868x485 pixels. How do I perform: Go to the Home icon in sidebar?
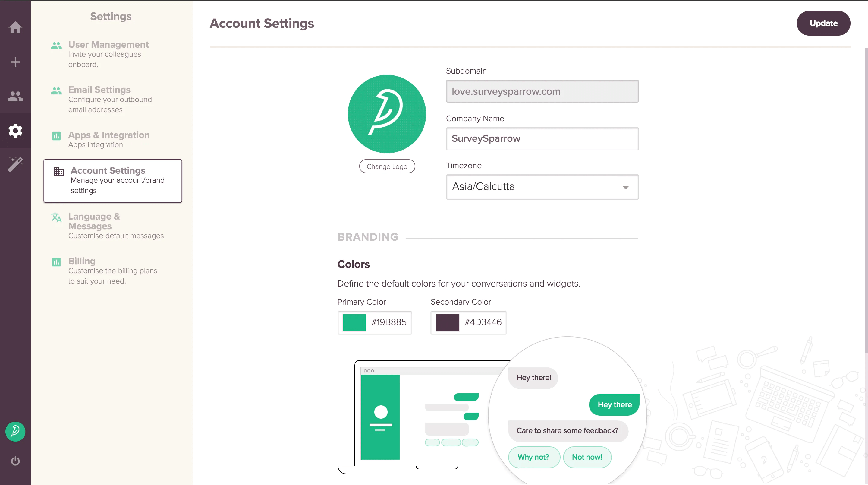[15, 27]
